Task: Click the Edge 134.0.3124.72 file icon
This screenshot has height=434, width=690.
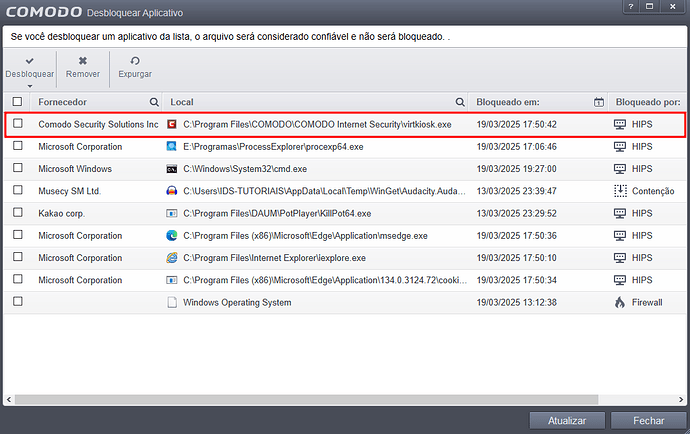Action: [x=172, y=280]
